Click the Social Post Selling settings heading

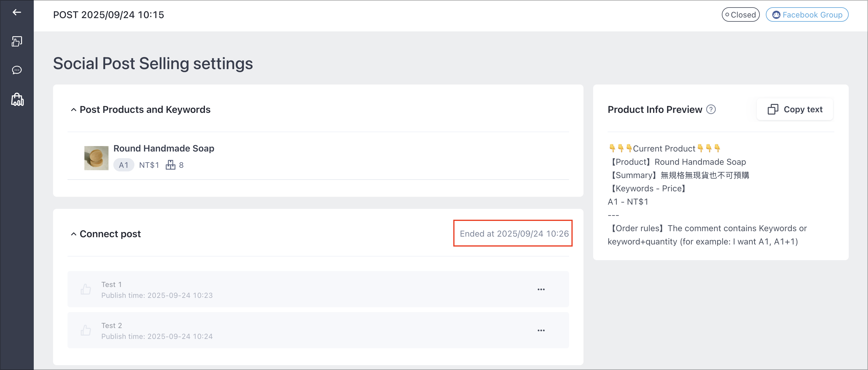click(x=153, y=63)
